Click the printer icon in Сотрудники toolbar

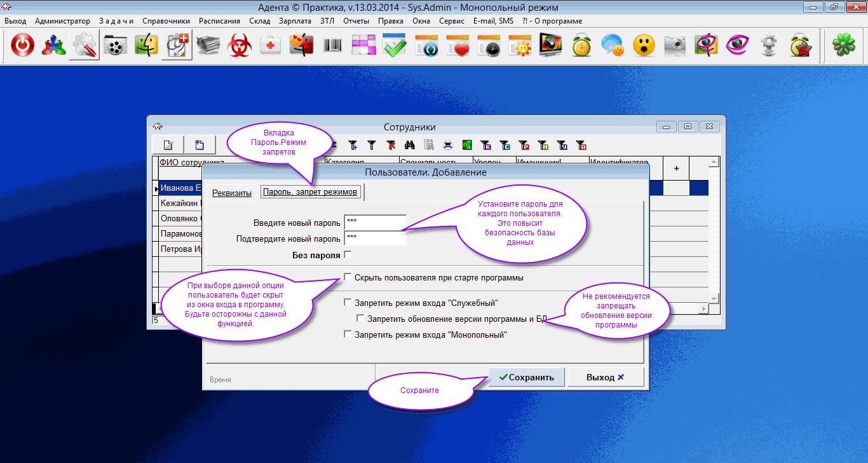[x=448, y=145]
